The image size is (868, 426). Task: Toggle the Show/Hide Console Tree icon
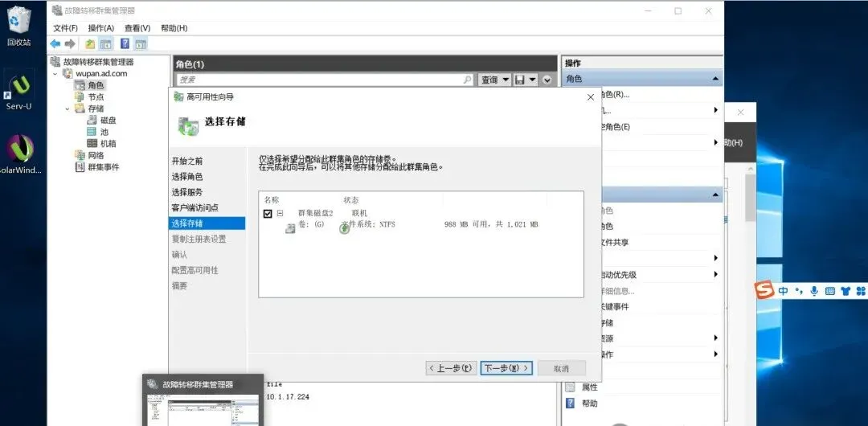click(x=106, y=43)
